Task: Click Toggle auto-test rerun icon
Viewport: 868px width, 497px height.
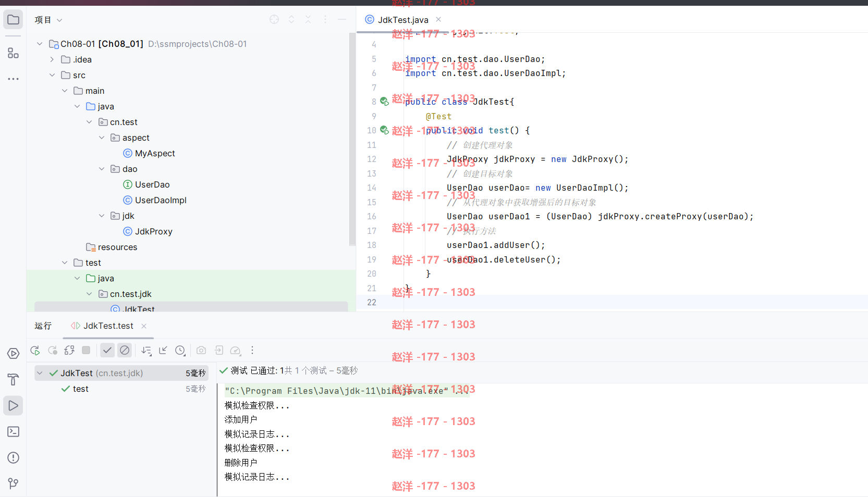Action: pyautogui.click(x=69, y=351)
